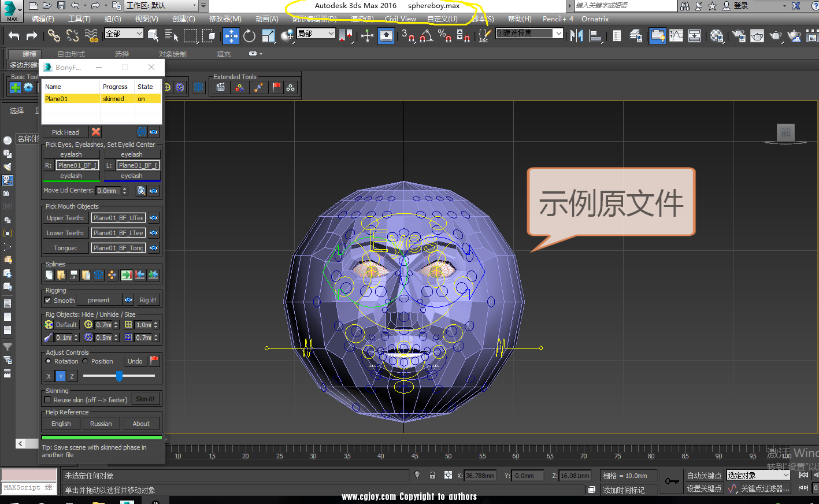The image size is (819, 504).
Task: Click the Undo arrow in main toolbar
Action: click(14, 36)
